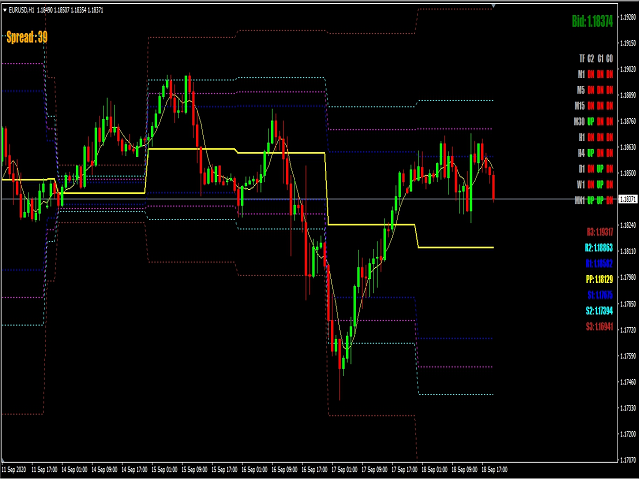Click the 17 Sep 17:00 time axis label
640x480 pixels.
pyautogui.click(x=404, y=470)
